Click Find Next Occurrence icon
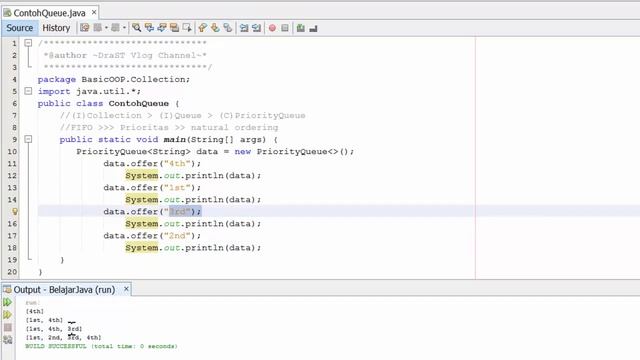Viewport: 640px width, 360px height. click(162, 28)
